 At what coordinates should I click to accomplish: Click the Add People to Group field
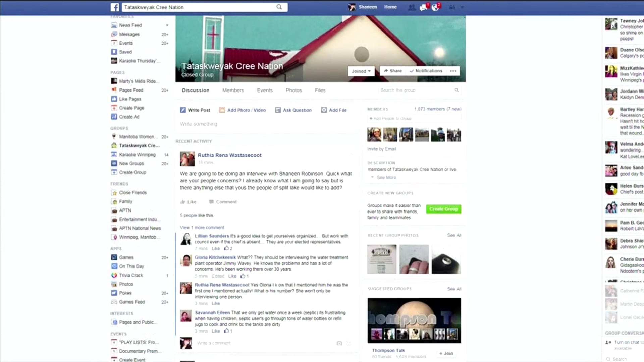(x=414, y=118)
